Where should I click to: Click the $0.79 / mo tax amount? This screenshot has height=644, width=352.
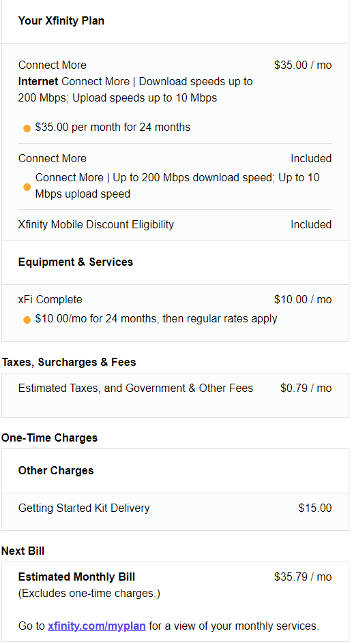pos(306,388)
